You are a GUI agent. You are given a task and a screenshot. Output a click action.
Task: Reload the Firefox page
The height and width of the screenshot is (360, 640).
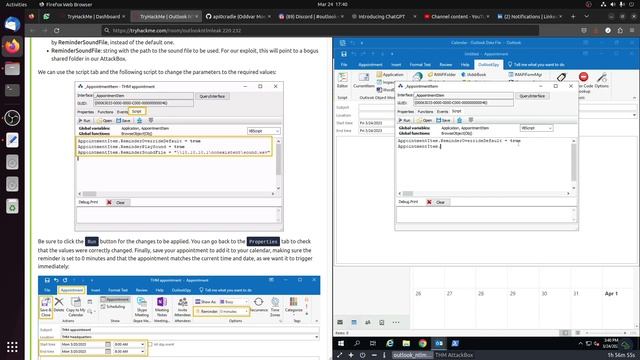[57, 30]
